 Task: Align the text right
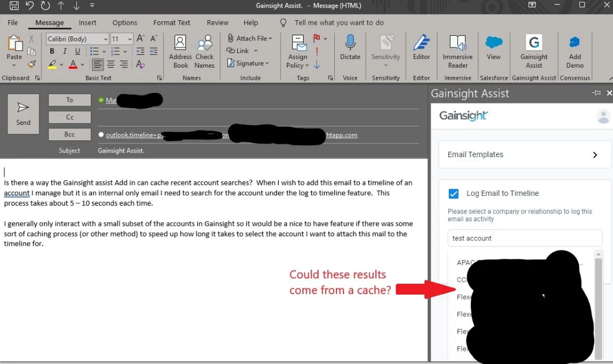point(124,65)
